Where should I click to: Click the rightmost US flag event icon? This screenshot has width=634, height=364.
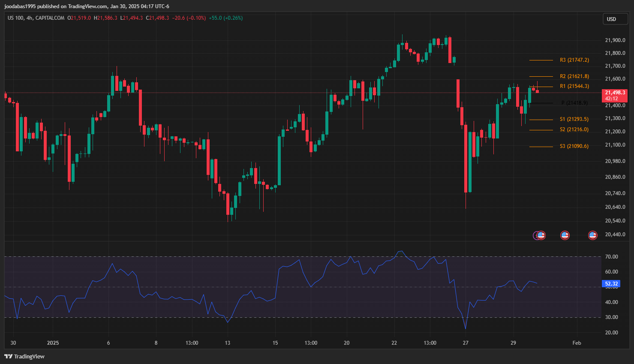click(x=592, y=235)
